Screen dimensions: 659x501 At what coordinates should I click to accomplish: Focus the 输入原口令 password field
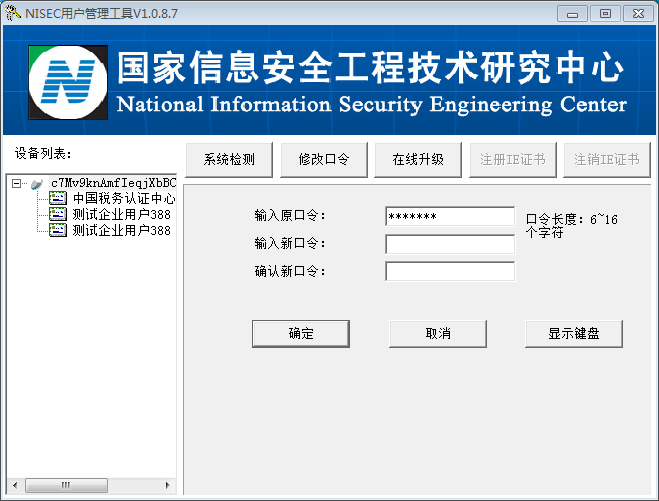[449, 216]
